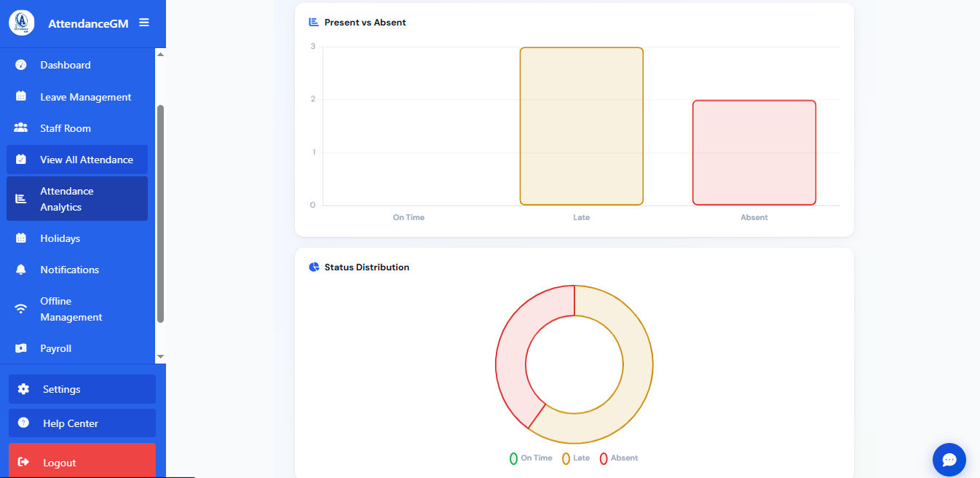This screenshot has height=478, width=980.
Task: Toggle the On Time legend entry
Action: 531,458
